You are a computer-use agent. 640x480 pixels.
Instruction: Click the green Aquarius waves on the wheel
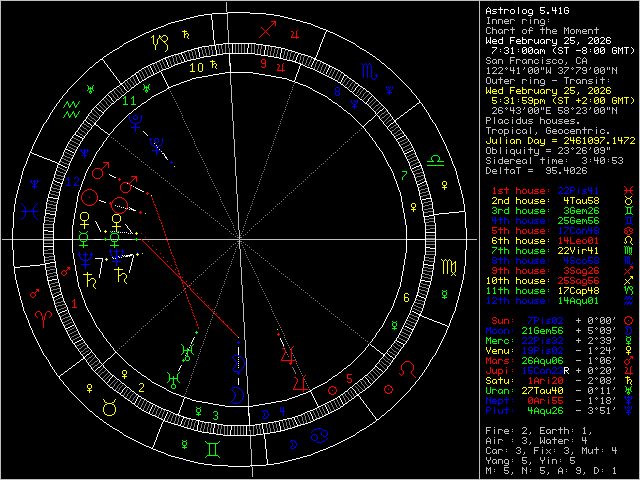pyautogui.click(x=72, y=108)
